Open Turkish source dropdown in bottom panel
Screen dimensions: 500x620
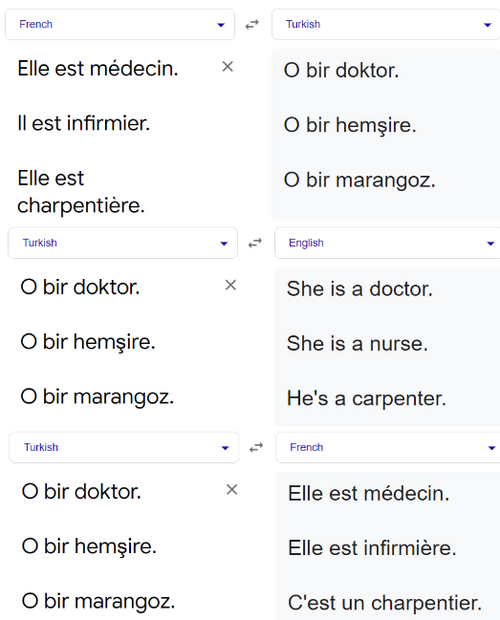point(124,447)
